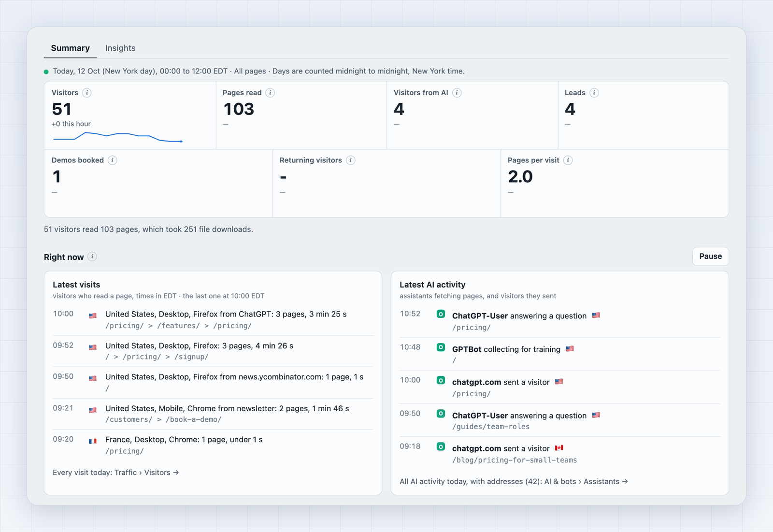Viewport: 773px width, 532px height.
Task: Click the US flag next to GPTBot entry
Action: [x=570, y=349]
